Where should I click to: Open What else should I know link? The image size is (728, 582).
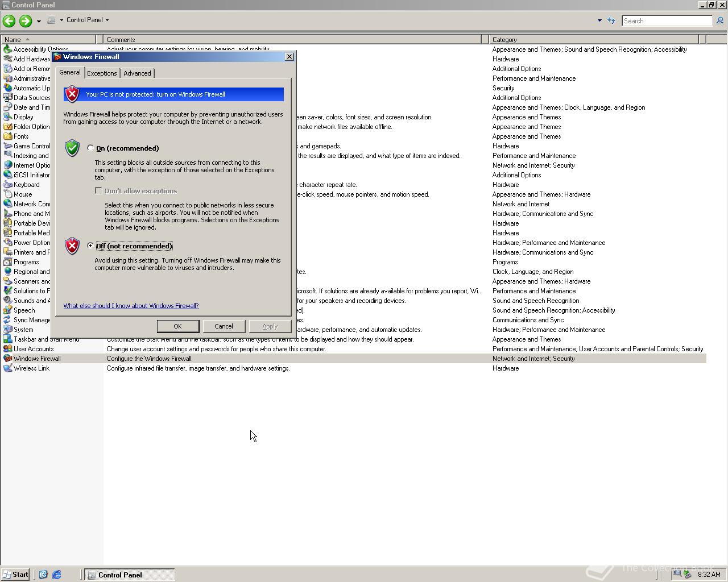131,306
